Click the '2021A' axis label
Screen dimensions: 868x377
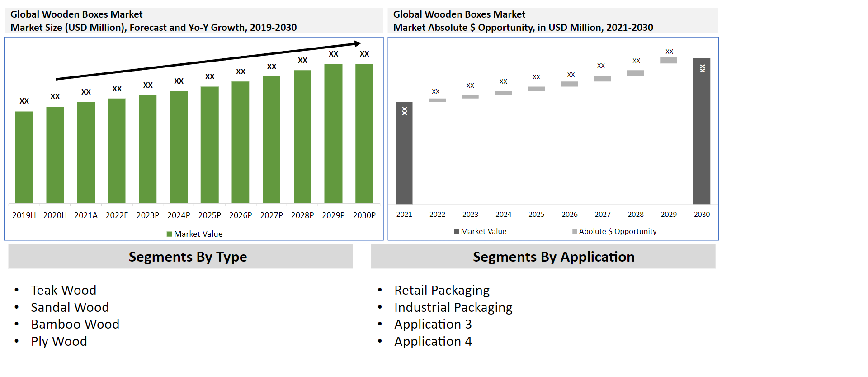click(x=86, y=215)
